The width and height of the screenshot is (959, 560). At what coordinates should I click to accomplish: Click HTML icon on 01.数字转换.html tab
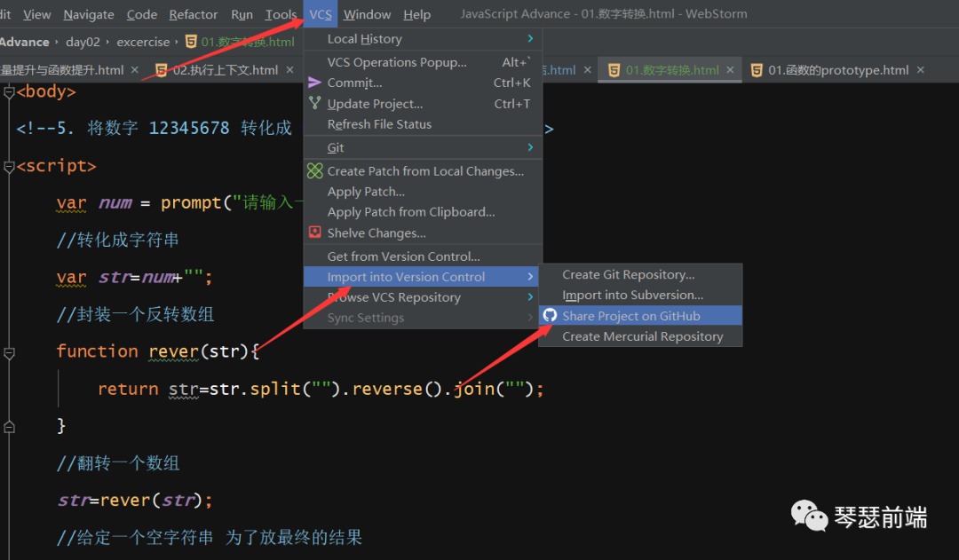point(614,70)
